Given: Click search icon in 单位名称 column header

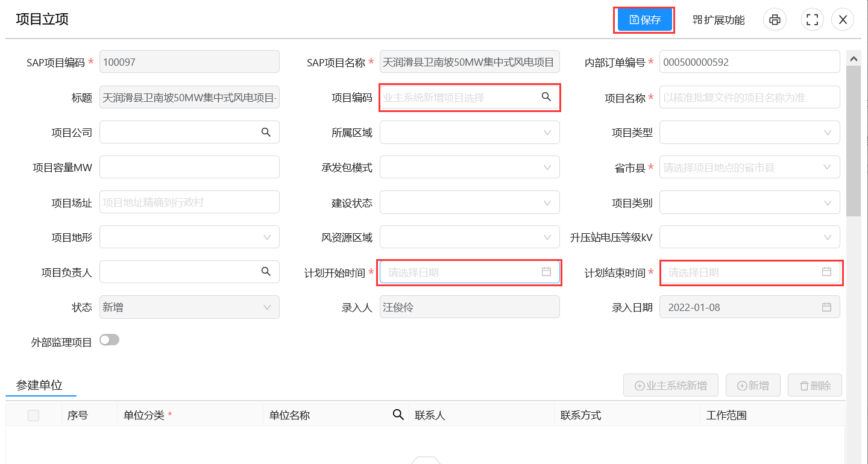Looking at the screenshot, I should [x=398, y=414].
